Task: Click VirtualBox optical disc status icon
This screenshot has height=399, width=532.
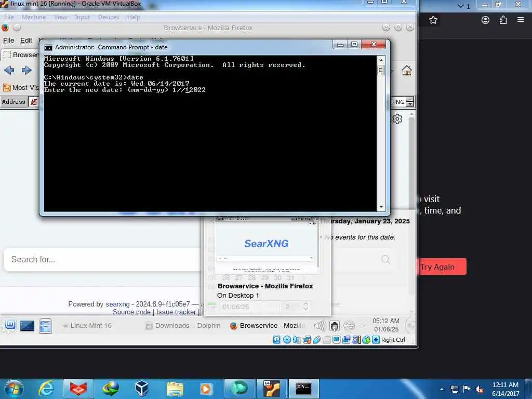Action: [287, 340]
